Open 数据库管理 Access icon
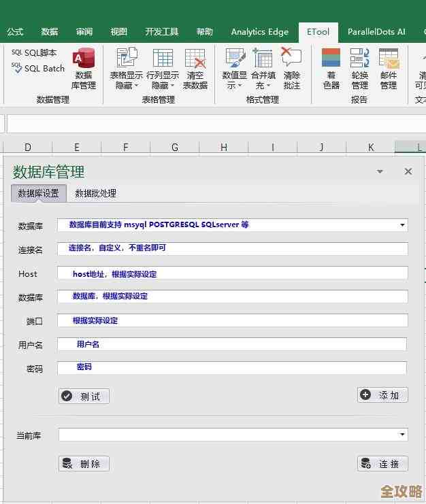426x504 pixels. pos(84,69)
